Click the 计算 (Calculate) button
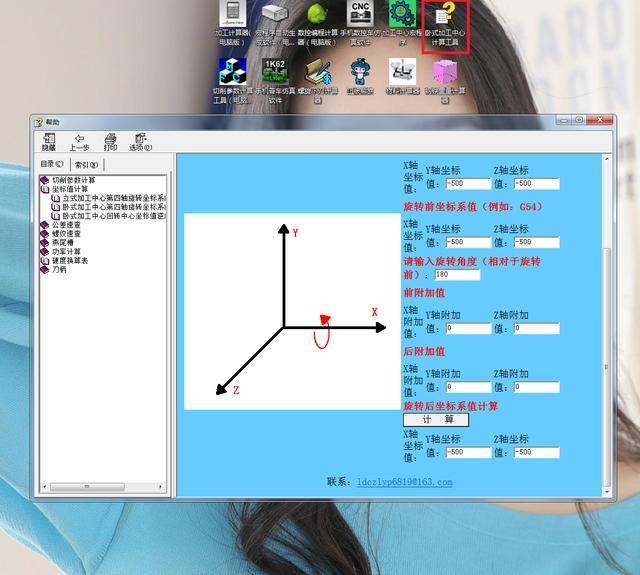Viewport: 640px width, 575px height. click(x=435, y=420)
